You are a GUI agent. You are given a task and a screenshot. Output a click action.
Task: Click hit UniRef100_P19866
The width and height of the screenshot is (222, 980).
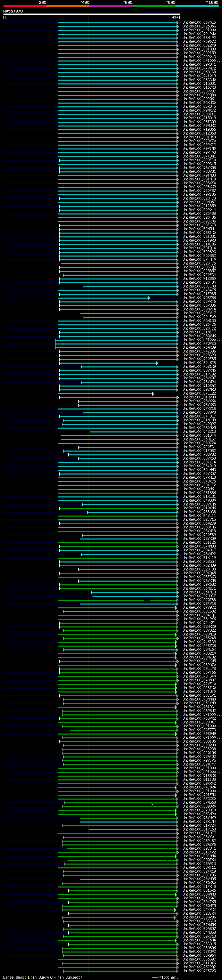coord(199,129)
